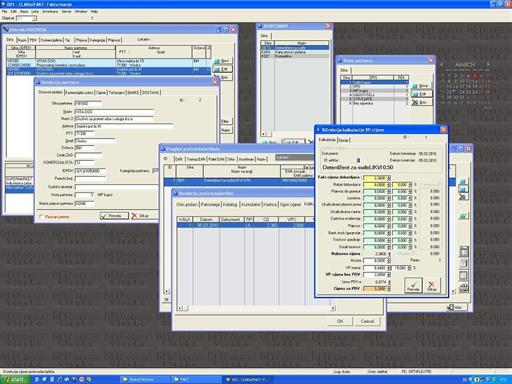Click Novi in Vrsta partnera window
This screenshot has height=384, width=512.
(421, 86)
